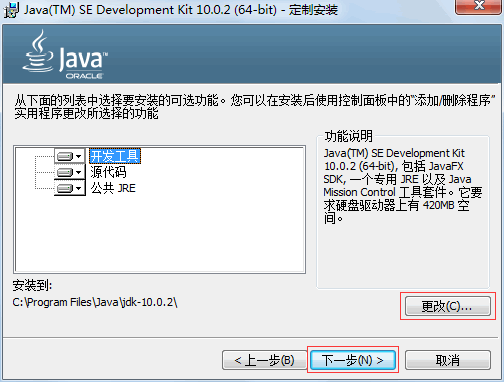The height and width of the screenshot is (382, 504).
Task: Click the drive icon beside 公共 JRE
Action: [65, 188]
